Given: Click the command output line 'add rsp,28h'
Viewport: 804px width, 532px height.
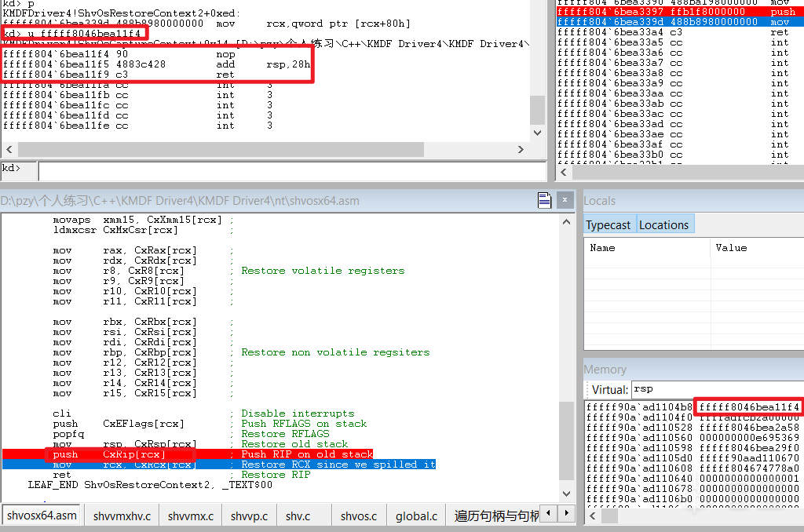Looking at the screenshot, I should pos(156,64).
